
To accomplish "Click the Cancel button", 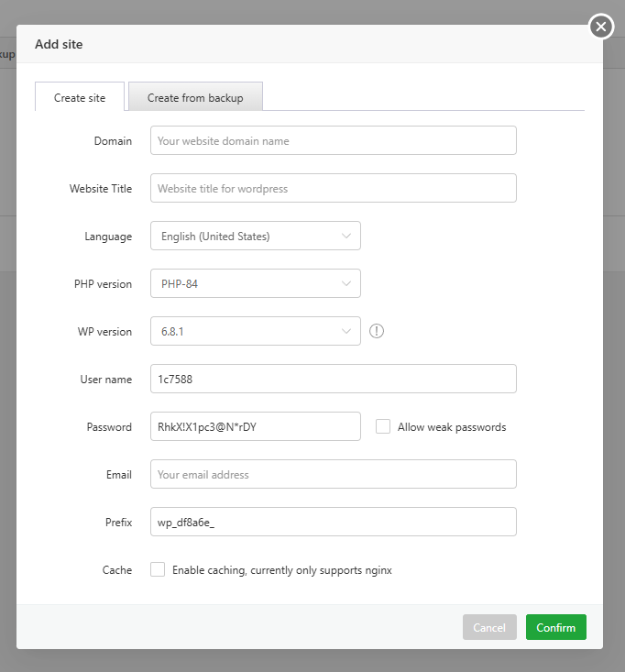I will (489, 627).
